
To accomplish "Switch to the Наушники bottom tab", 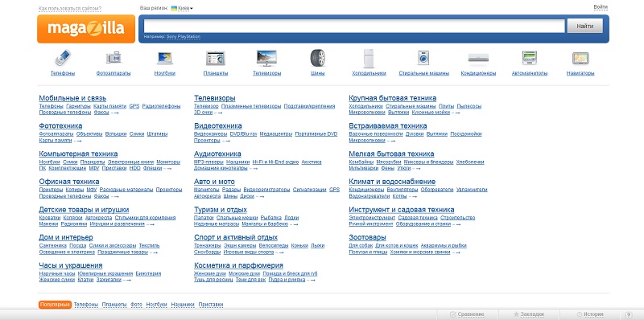I will click(x=183, y=305).
